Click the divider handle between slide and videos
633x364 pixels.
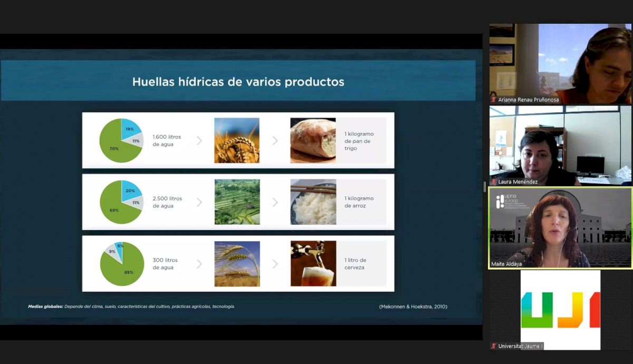(485, 187)
